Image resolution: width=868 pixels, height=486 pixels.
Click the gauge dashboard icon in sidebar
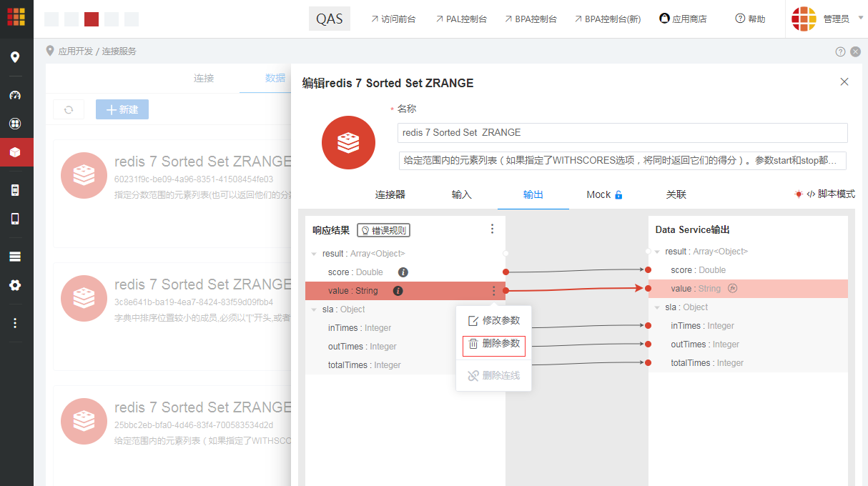click(x=15, y=95)
